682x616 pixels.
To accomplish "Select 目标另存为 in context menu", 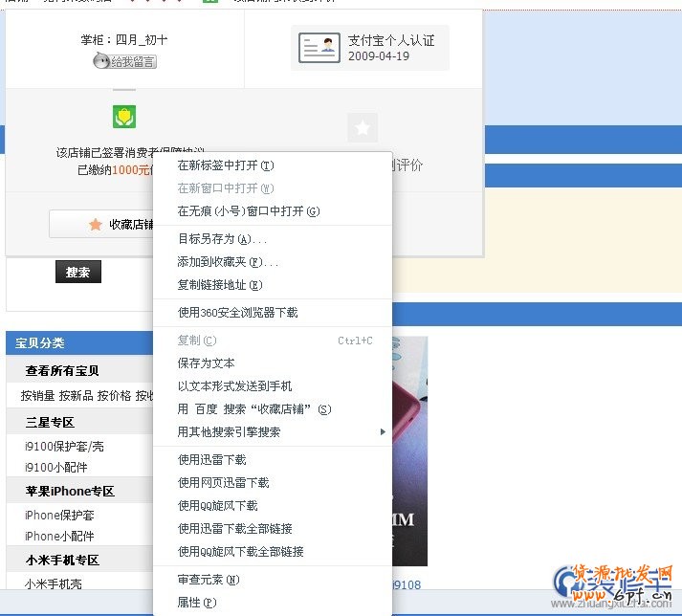I will (273, 239).
